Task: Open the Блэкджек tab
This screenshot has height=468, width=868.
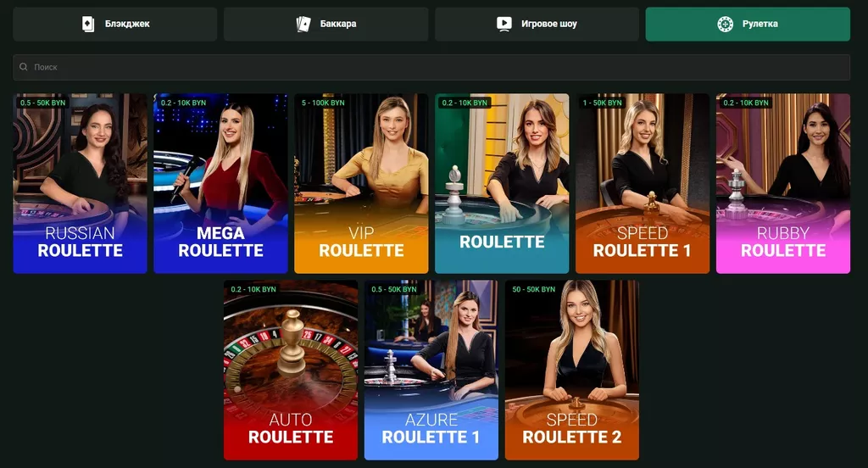Action: tap(115, 24)
